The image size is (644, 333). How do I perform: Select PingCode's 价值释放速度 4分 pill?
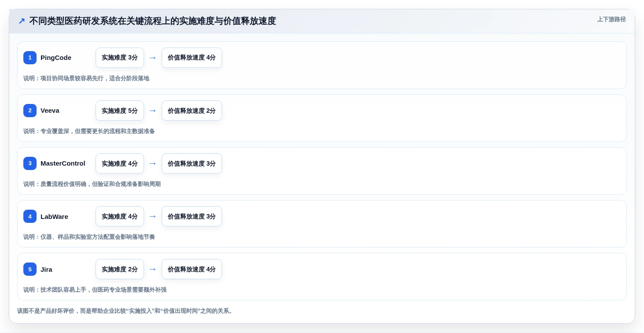(x=192, y=58)
